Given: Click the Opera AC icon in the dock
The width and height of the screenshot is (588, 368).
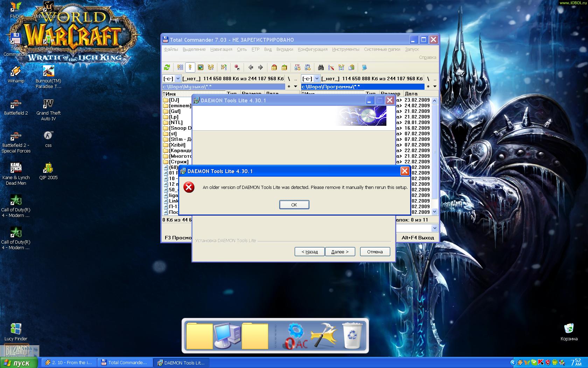Looking at the screenshot, I should click(296, 336).
